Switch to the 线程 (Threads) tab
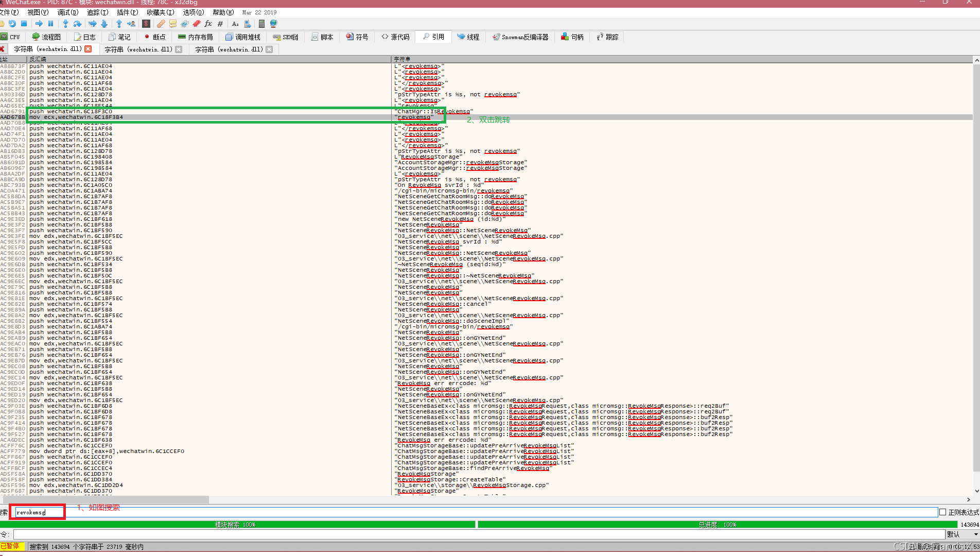980x556 pixels. 468,37
